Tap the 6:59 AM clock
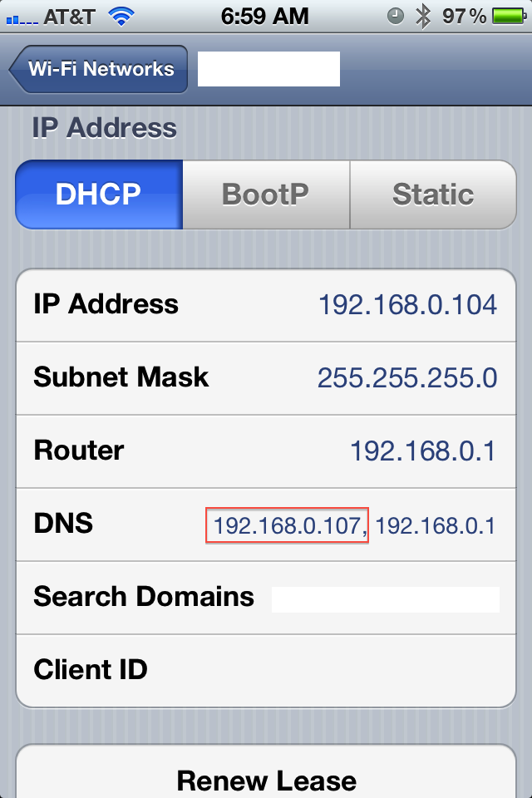 pyautogui.click(x=264, y=17)
